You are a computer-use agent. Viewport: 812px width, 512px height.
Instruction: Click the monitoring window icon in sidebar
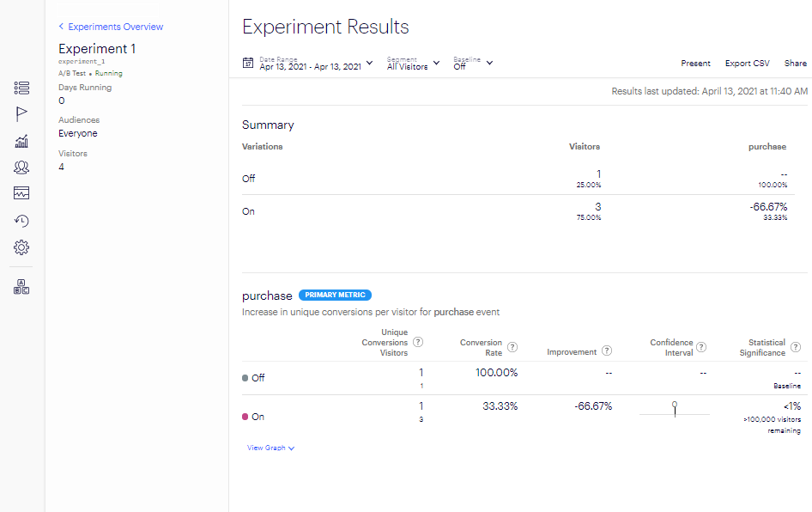click(21, 194)
